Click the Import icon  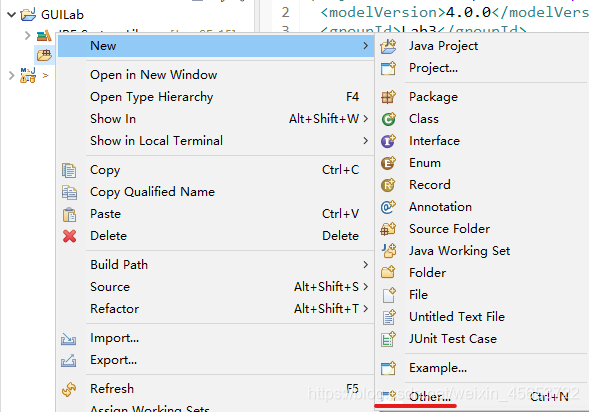click(x=68, y=339)
